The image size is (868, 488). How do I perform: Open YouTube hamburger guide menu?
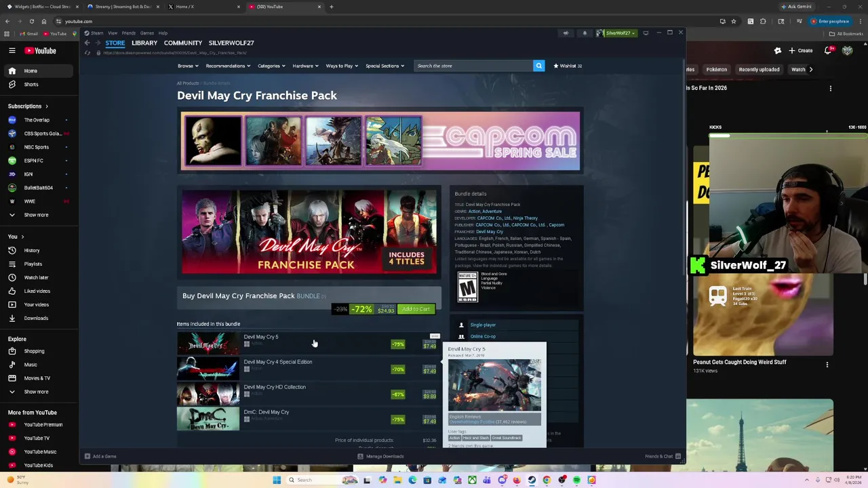coord(12,50)
